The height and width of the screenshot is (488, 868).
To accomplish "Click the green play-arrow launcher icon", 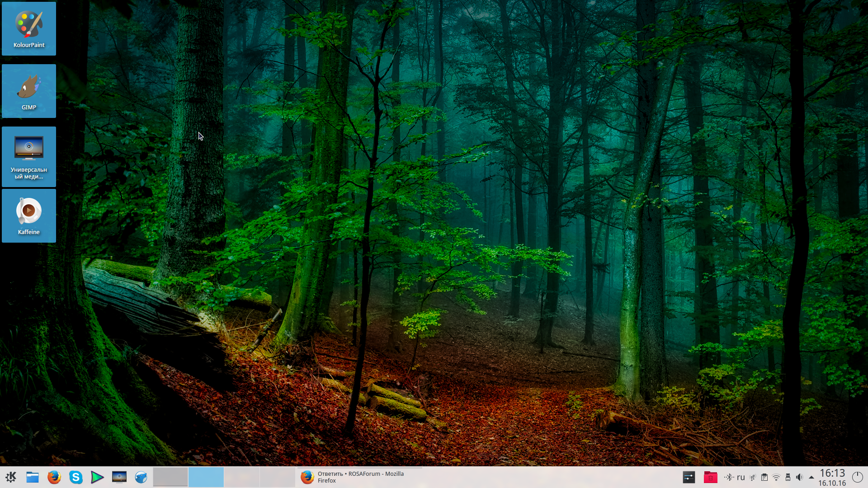I will tap(97, 477).
